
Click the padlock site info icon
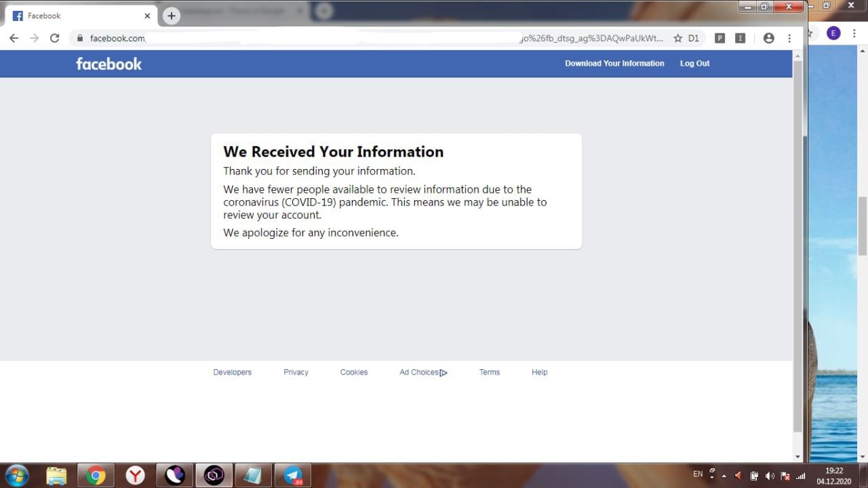point(80,38)
